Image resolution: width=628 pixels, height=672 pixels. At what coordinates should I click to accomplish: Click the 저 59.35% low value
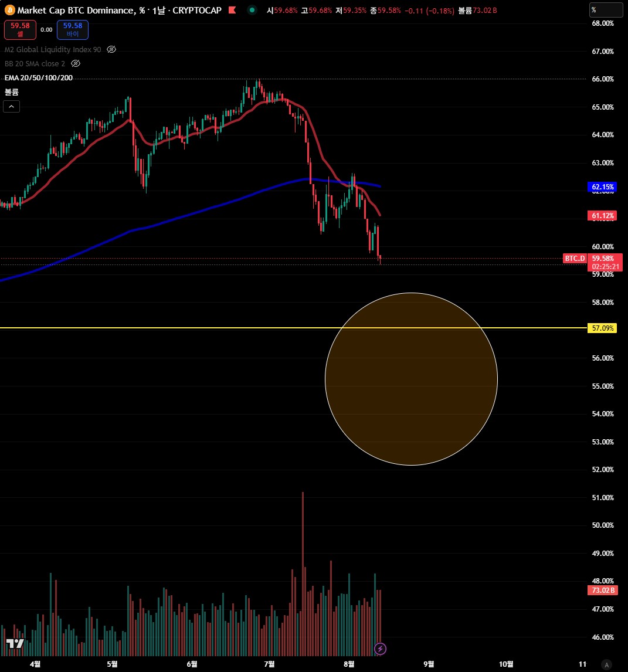[351, 11]
